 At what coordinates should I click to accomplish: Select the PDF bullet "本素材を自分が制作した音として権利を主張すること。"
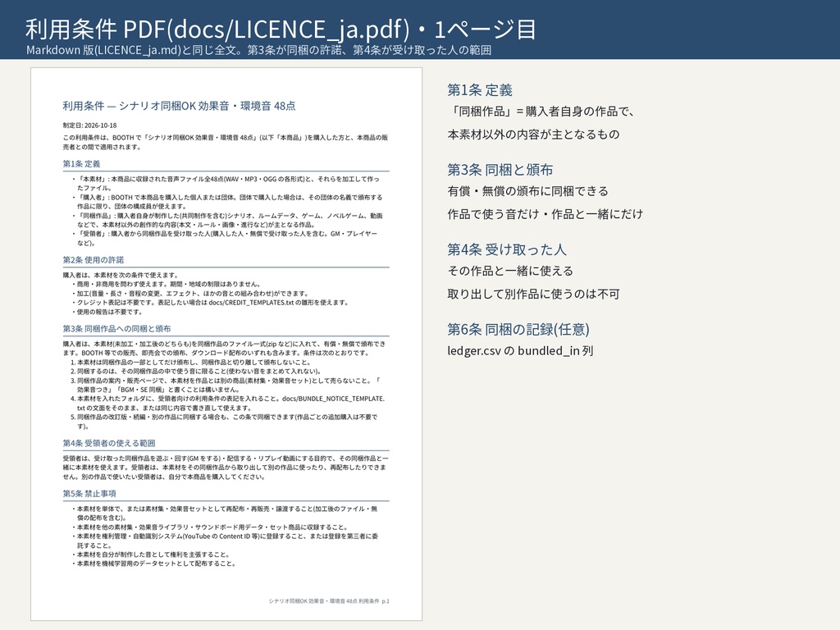tap(153, 555)
